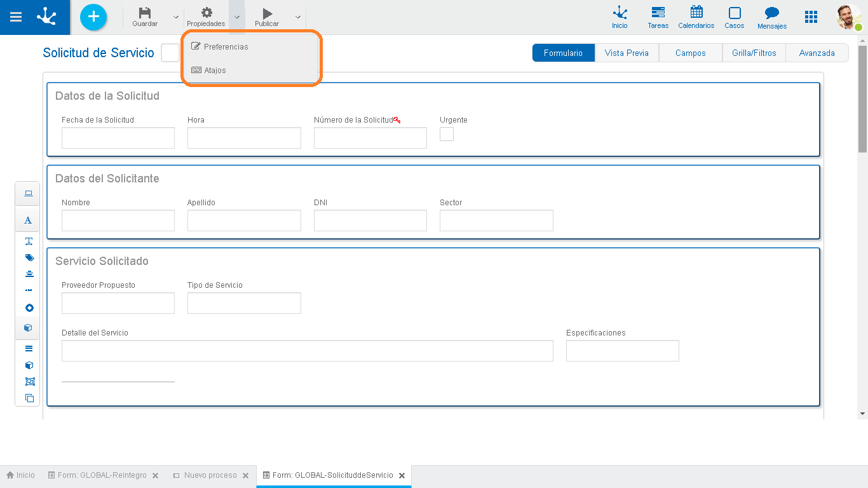Select the highlighted cube icon in palette

pos(28,328)
